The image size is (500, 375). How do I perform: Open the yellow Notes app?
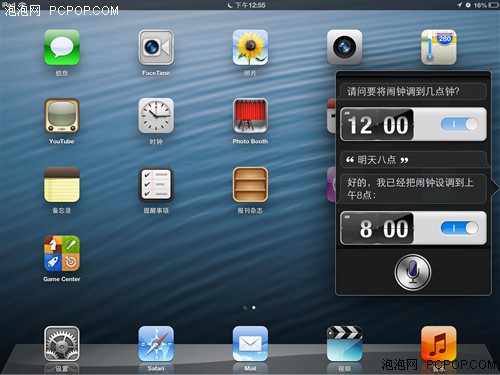click(x=62, y=185)
